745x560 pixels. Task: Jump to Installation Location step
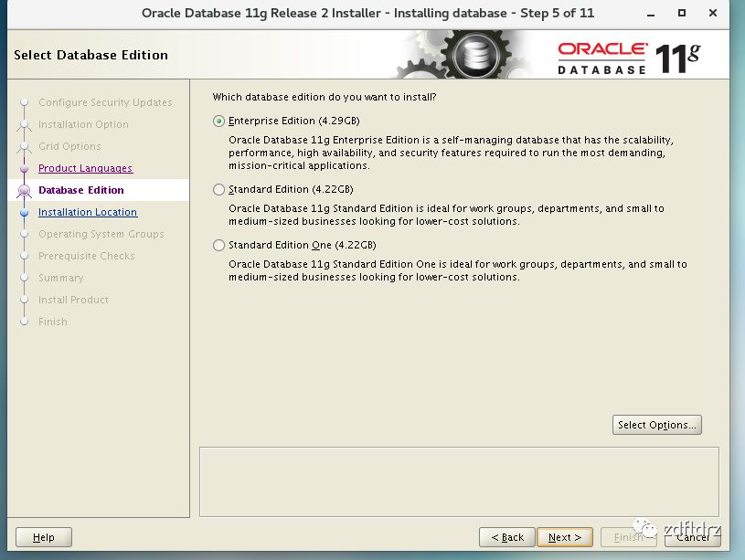[88, 212]
